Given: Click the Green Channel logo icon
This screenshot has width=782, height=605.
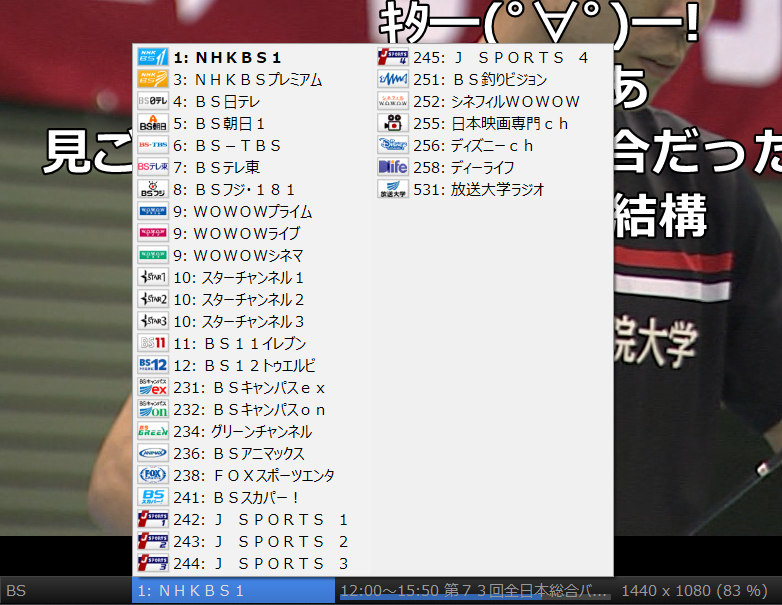Looking at the screenshot, I should tap(153, 431).
